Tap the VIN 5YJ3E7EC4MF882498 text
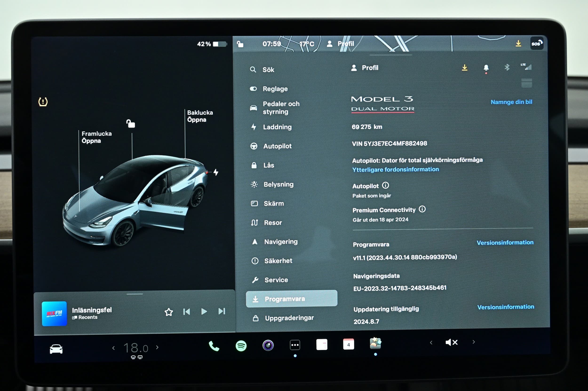 [x=389, y=143]
